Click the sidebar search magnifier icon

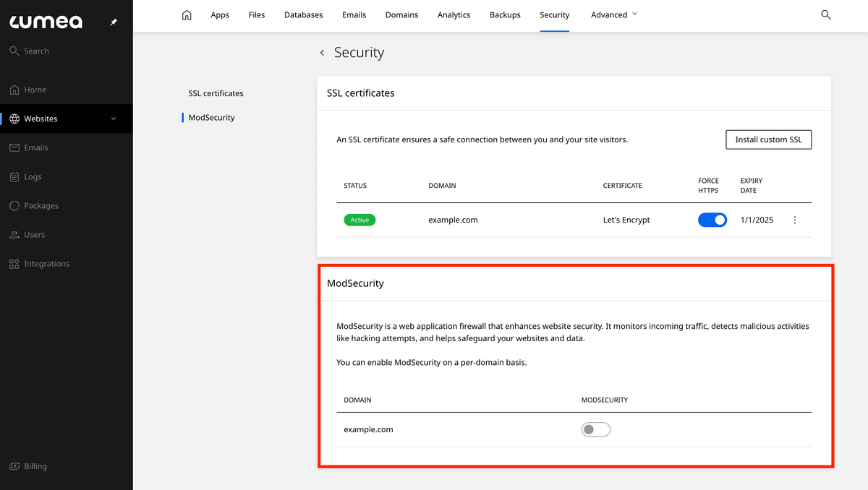pyautogui.click(x=14, y=51)
